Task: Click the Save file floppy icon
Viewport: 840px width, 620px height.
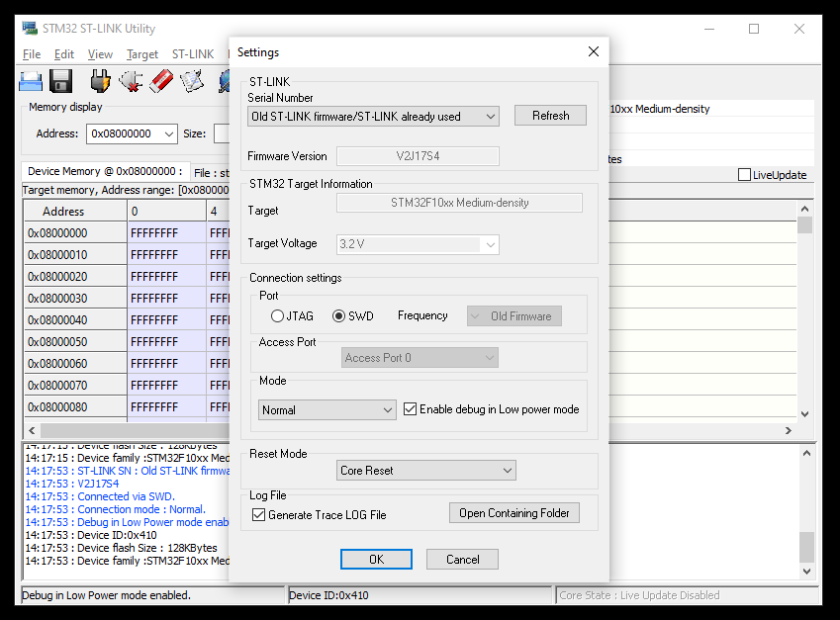Action: [61, 81]
